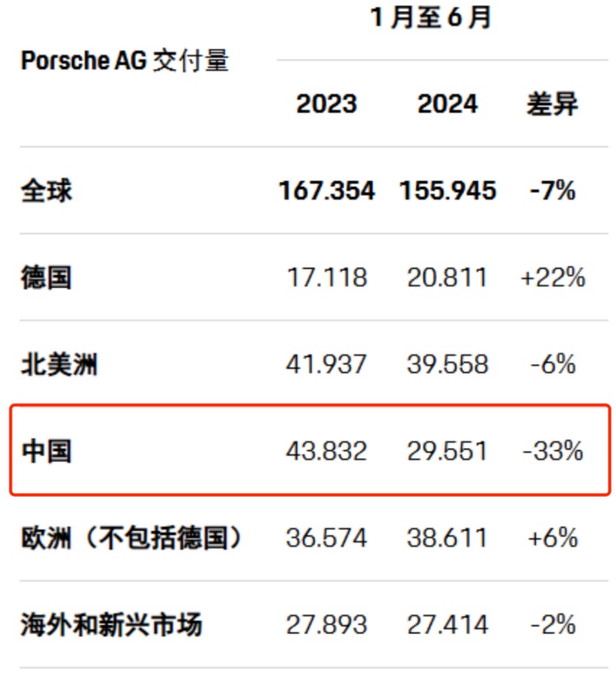
Task: Click the 差异 column header
Action: (552, 104)
